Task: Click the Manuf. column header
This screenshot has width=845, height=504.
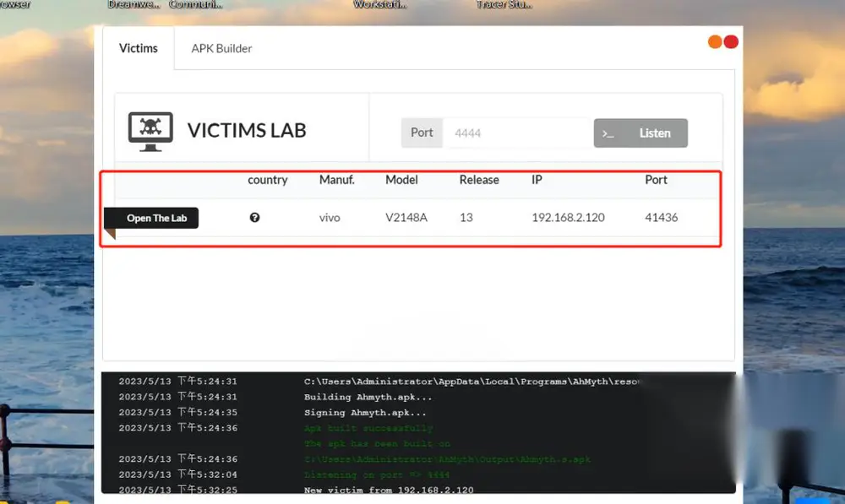Action: [337, 180]
